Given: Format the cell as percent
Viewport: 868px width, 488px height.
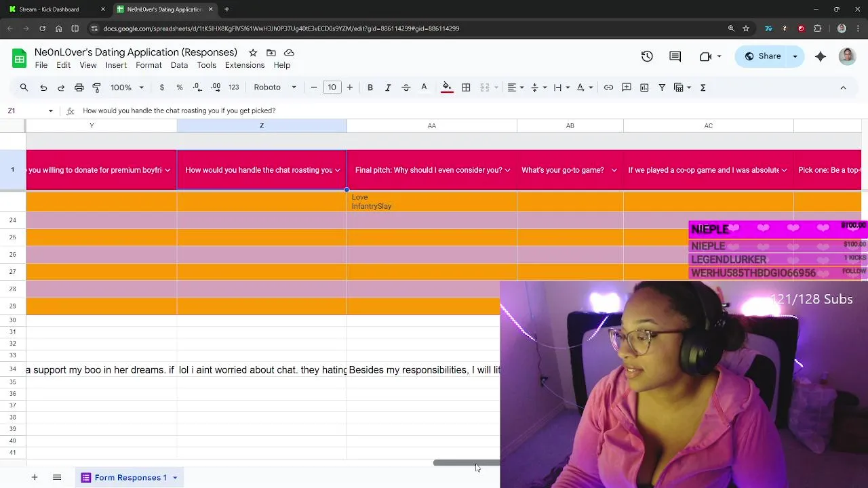Looking at the screenshot, I should [180, 87].
